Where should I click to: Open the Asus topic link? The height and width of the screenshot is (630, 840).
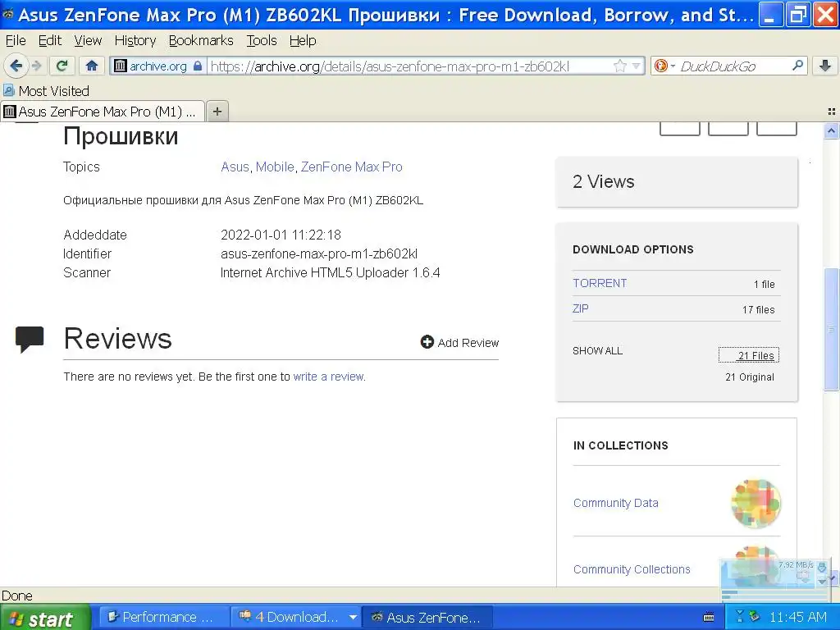click(x=235, y=167)
